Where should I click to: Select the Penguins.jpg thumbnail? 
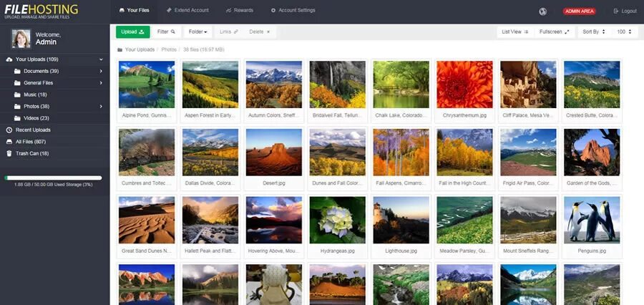tap(592, 220)
